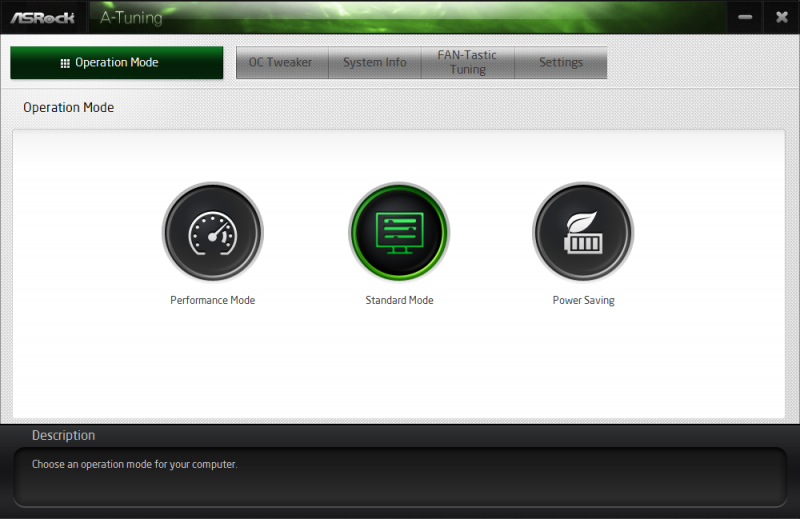Switch to the System Info tab

pos(375,63)
